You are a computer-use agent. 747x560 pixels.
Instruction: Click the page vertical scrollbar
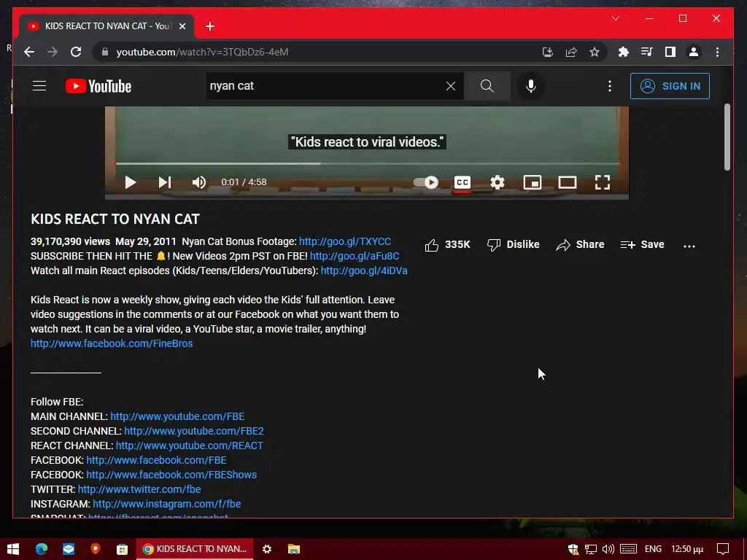click(727, 137)
